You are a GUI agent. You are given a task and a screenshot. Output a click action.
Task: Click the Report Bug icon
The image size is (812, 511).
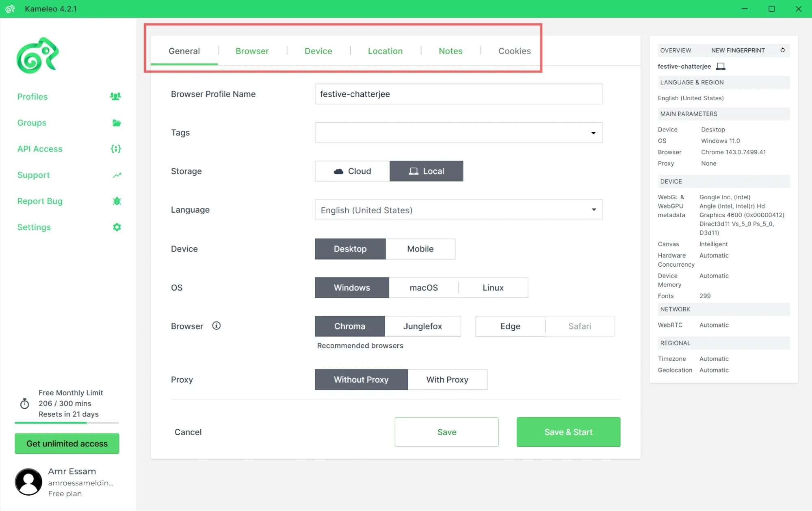117,201
